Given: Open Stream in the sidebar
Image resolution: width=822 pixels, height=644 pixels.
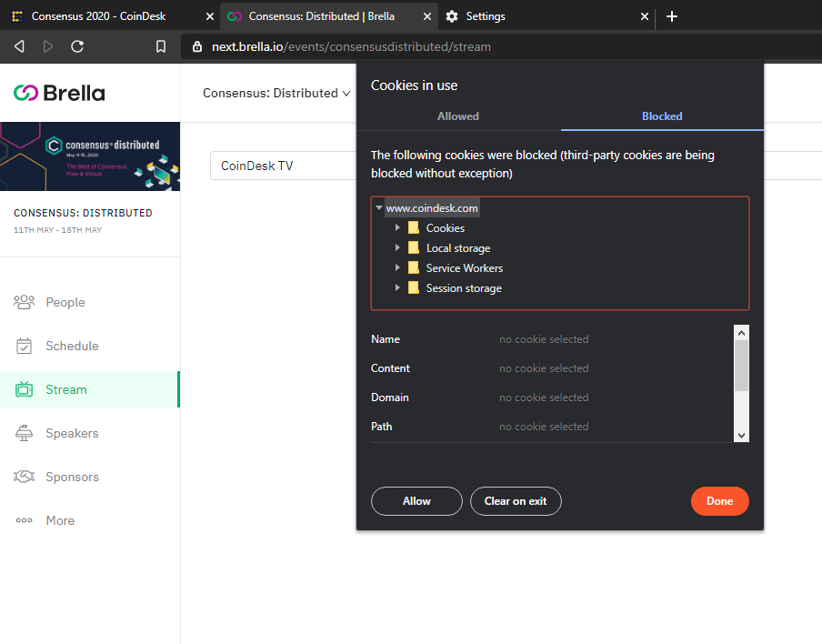Looking at the screenshot, I should click(90, 389).
